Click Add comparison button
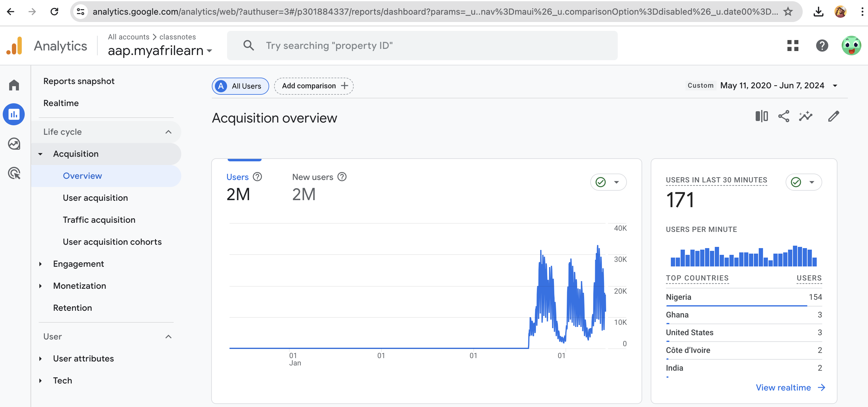 point(313,86)
